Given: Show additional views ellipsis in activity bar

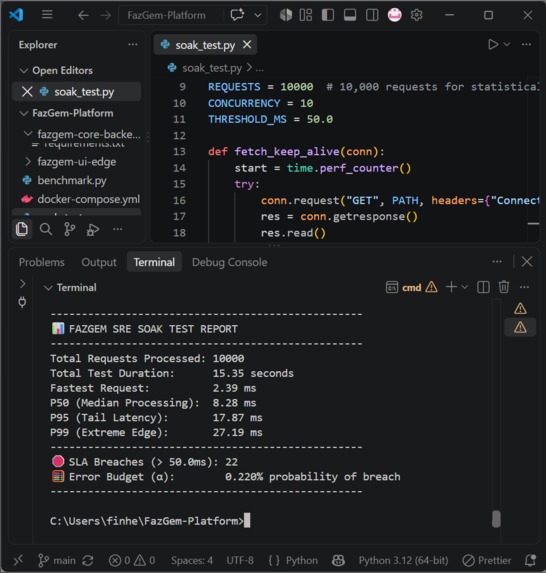Looking at the screenshot, I should pyautogui.click(x=117, y=229).
